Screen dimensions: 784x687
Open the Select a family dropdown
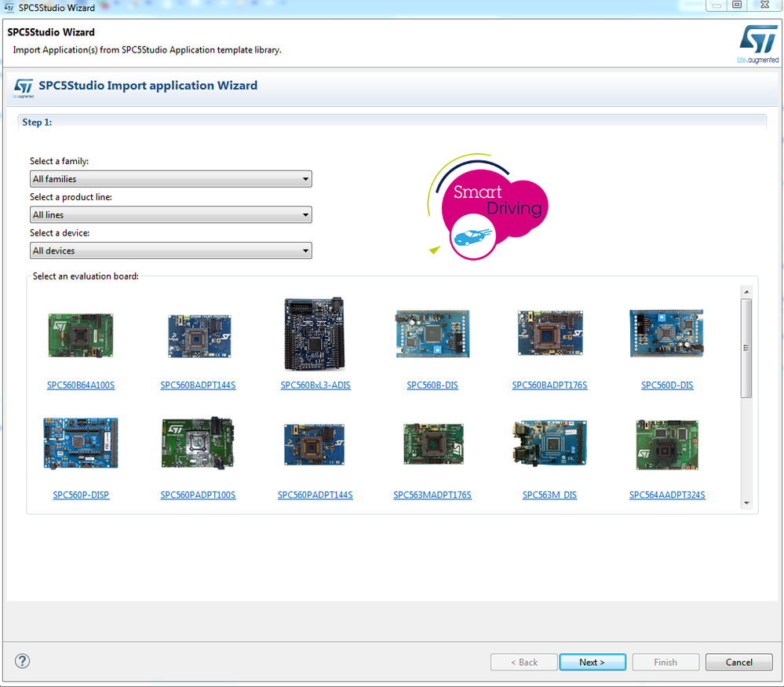(x=170, y=179)
